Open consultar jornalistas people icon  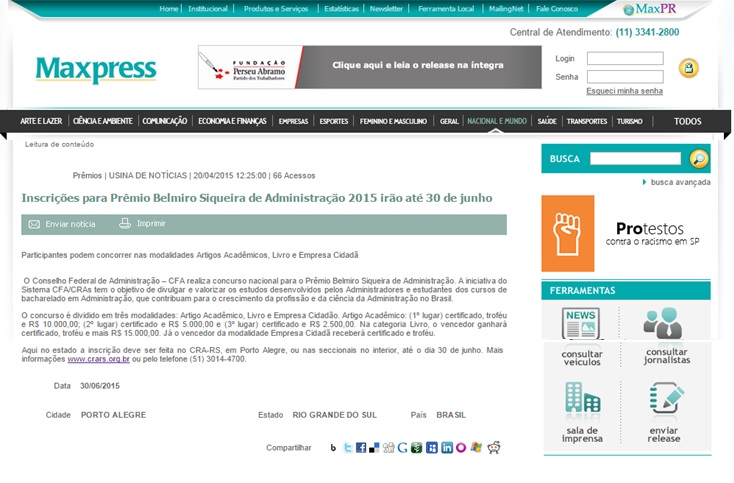click(x=662, y=323)
